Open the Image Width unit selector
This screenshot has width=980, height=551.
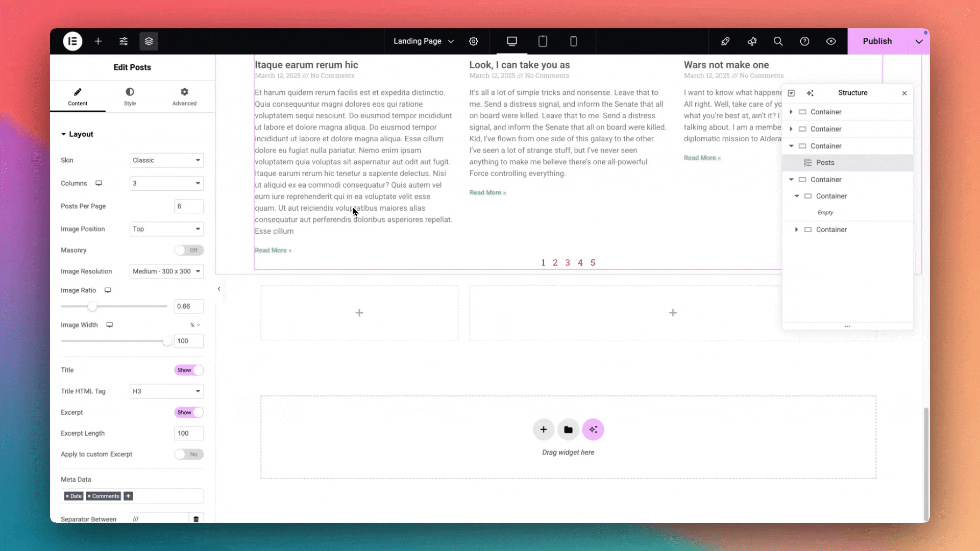click(195, 325)
